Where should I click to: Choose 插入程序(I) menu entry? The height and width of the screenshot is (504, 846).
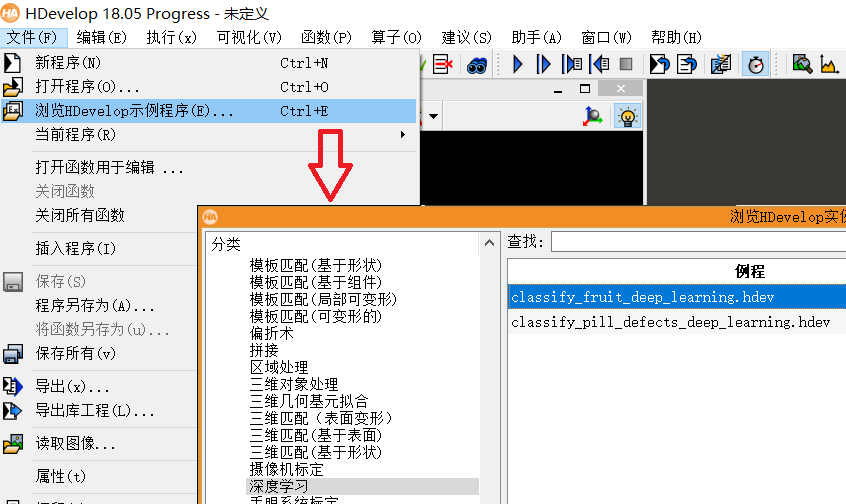(x=76, y=249)
